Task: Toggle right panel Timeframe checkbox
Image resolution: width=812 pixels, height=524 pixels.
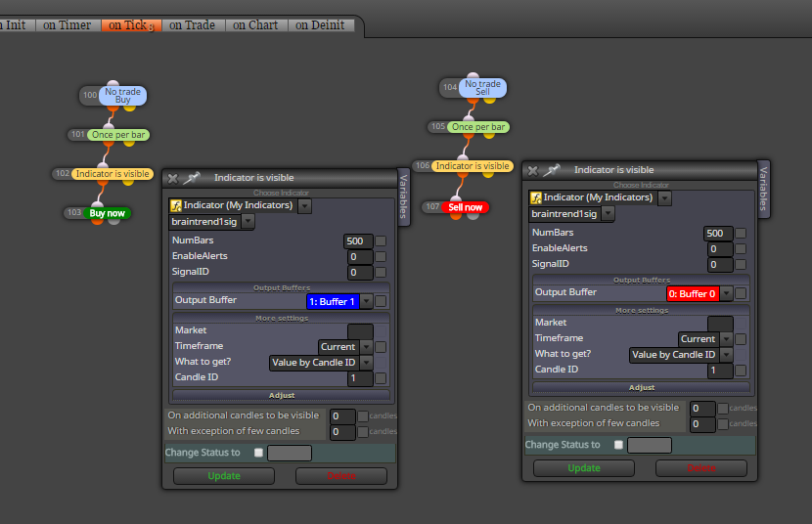Action: tap(741, 339)
